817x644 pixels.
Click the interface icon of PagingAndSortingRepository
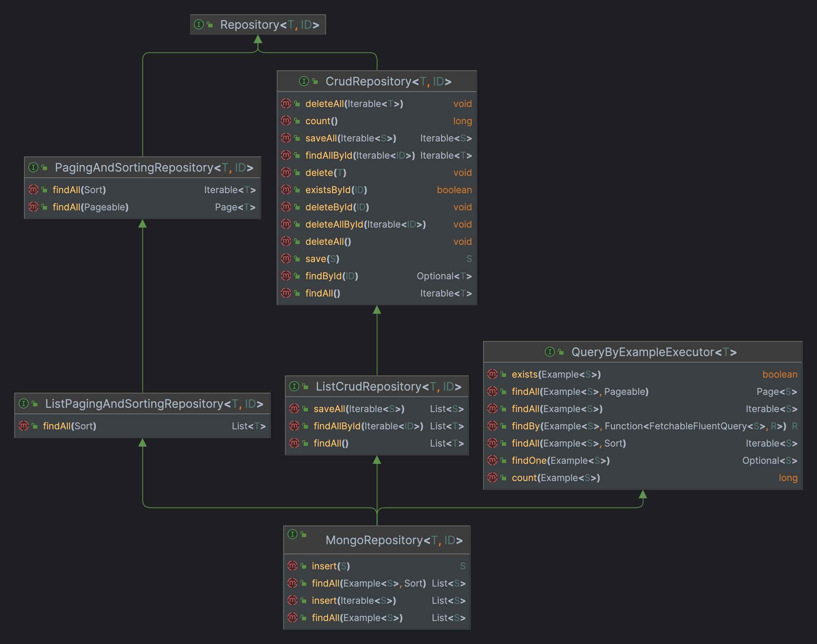coord(33,167)
